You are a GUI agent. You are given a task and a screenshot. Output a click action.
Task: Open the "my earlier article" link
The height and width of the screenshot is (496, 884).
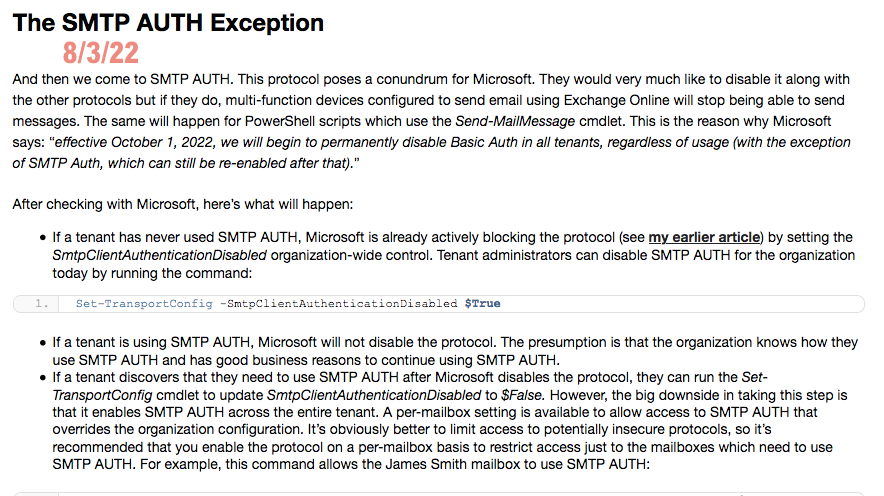705,237
